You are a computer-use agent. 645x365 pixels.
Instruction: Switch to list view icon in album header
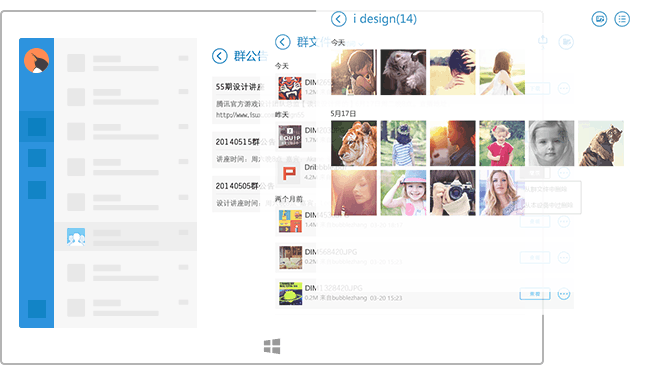[622, 19]
